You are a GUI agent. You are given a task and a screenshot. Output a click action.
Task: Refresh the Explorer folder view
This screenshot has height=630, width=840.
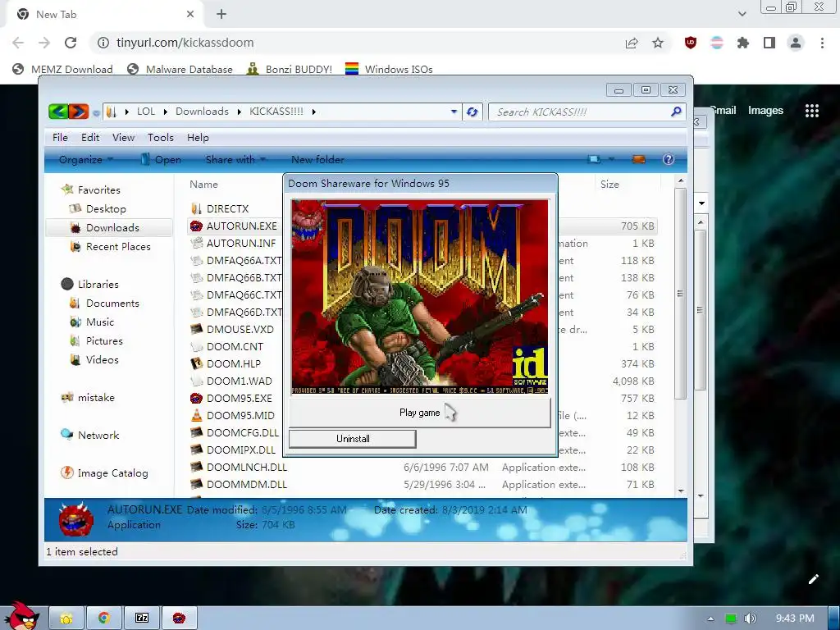472,112
